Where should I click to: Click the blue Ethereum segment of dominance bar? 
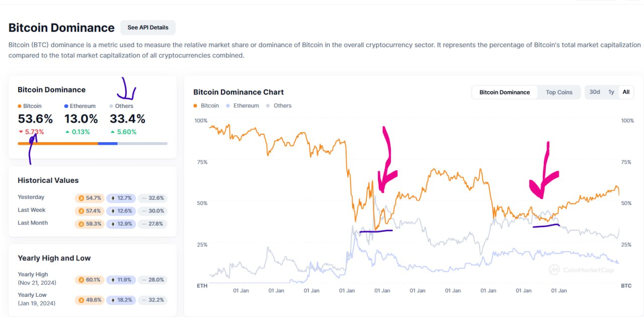[x=108, y=144]
